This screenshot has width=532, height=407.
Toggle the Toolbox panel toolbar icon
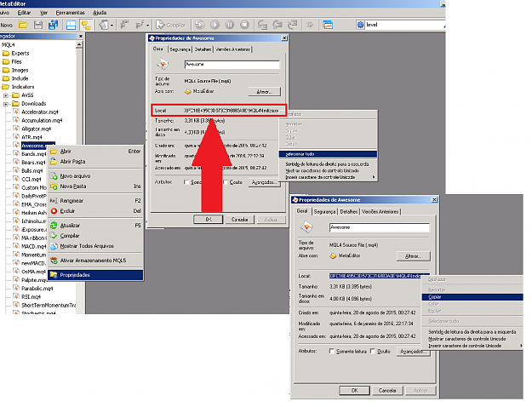coord(71,25)
